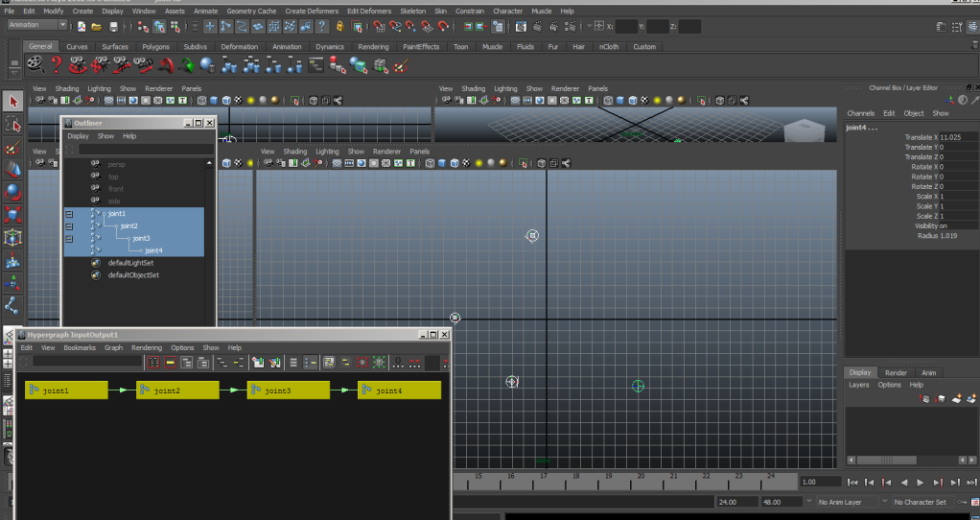This screenshot has height=520, width=980.
Task: Click the red question mark shelf icon
Action: [57, 64]
